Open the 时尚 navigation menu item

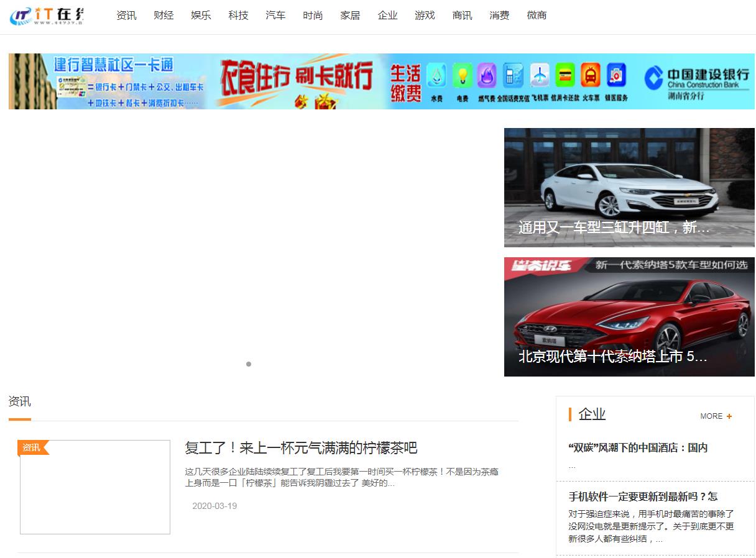point(313,16)
